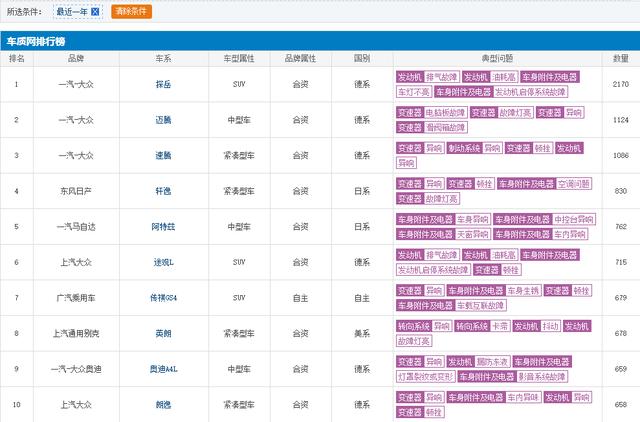Open the 速腾 car series link
This screenshot has width=640, height=422.
tap(163, 155)
